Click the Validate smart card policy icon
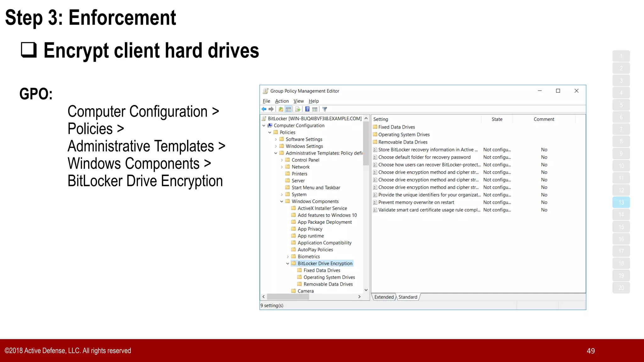The width and height of the screenshot is (644, 362). point(375,210)
